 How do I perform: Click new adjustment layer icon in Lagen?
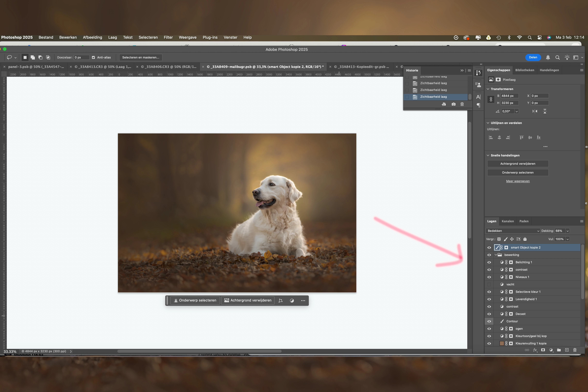[551, 350]
